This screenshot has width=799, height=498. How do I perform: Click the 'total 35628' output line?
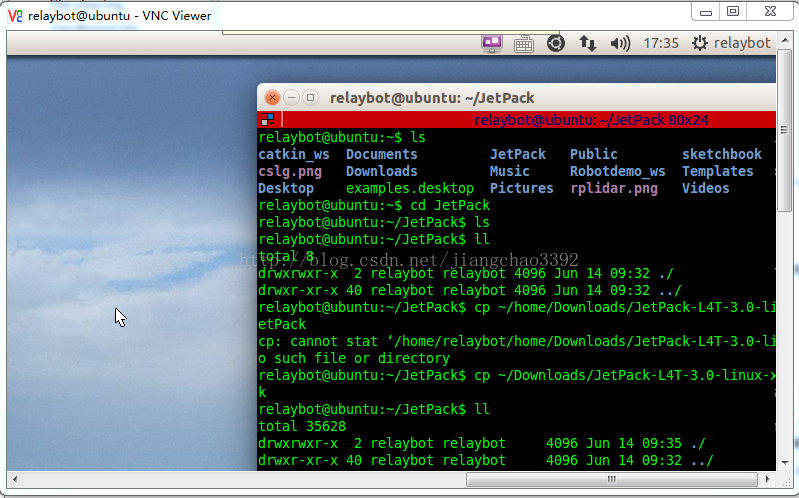click(302, 426)
